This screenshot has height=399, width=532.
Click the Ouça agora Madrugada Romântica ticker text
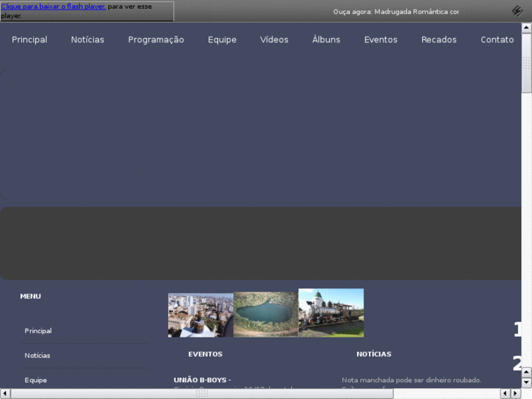[396, 12]
